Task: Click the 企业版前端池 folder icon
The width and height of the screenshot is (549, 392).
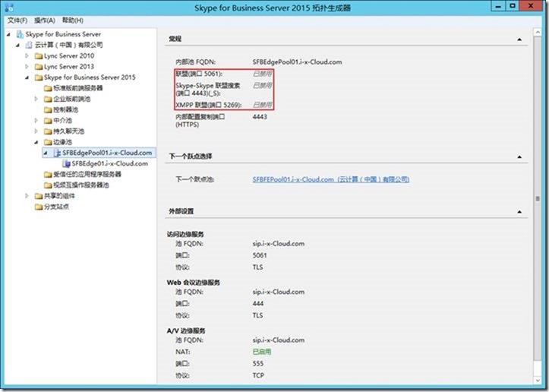Action: (48, 99)
